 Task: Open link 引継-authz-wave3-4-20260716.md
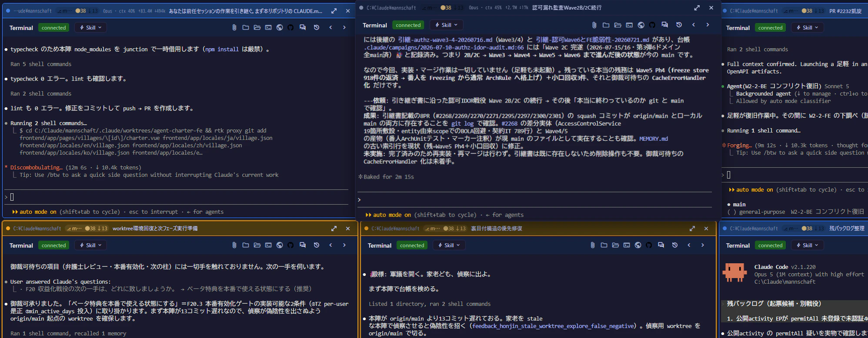click(x=445, y=40)
